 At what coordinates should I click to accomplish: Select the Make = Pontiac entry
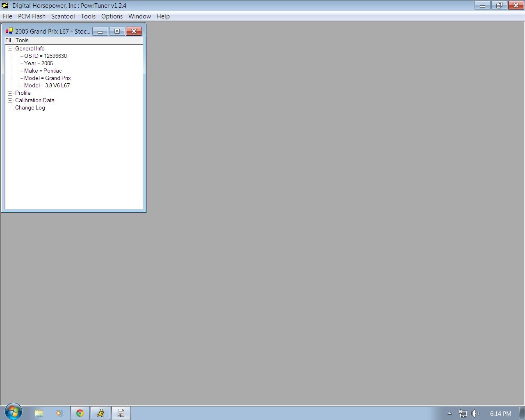tap(43, 71)
